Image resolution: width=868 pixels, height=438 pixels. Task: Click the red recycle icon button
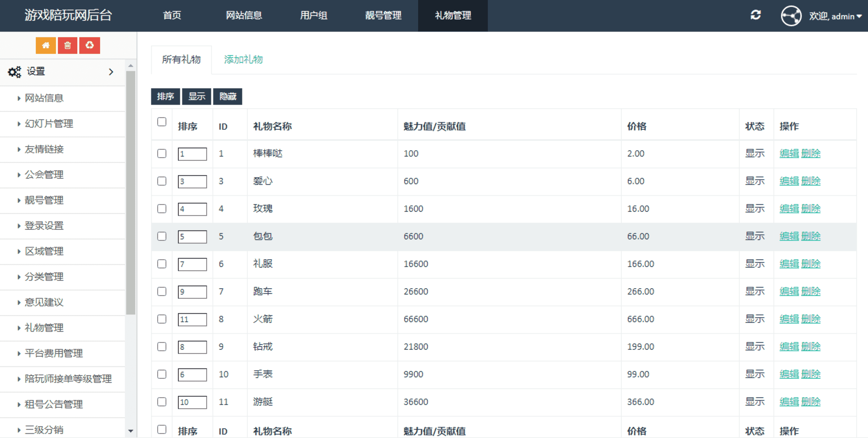point(90,46)
